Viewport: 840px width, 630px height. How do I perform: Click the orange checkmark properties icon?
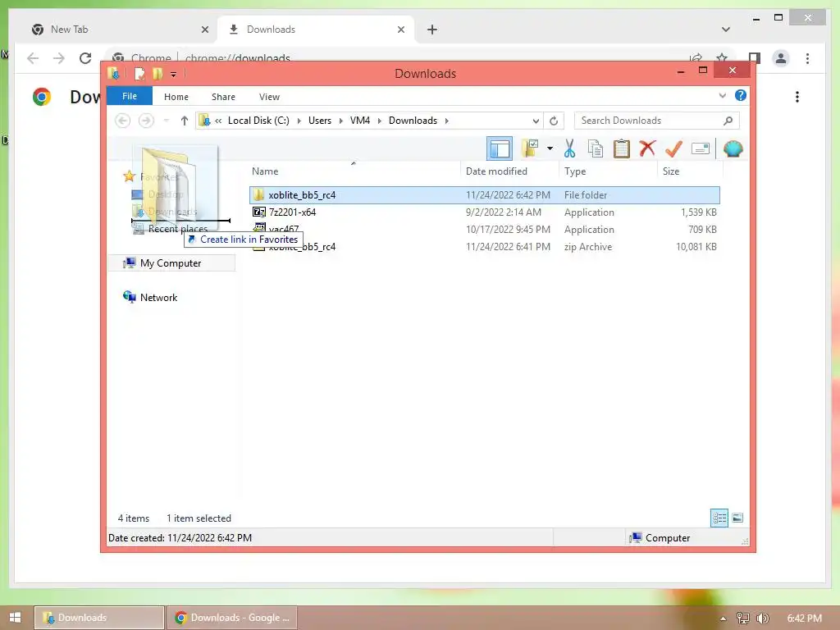(674, 148)
